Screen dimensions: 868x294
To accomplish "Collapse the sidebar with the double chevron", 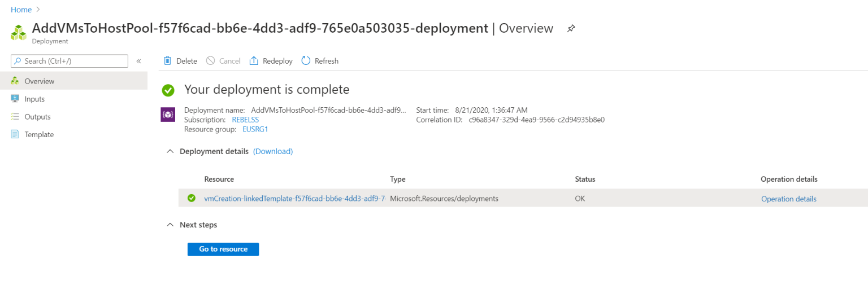I will 138,61.
